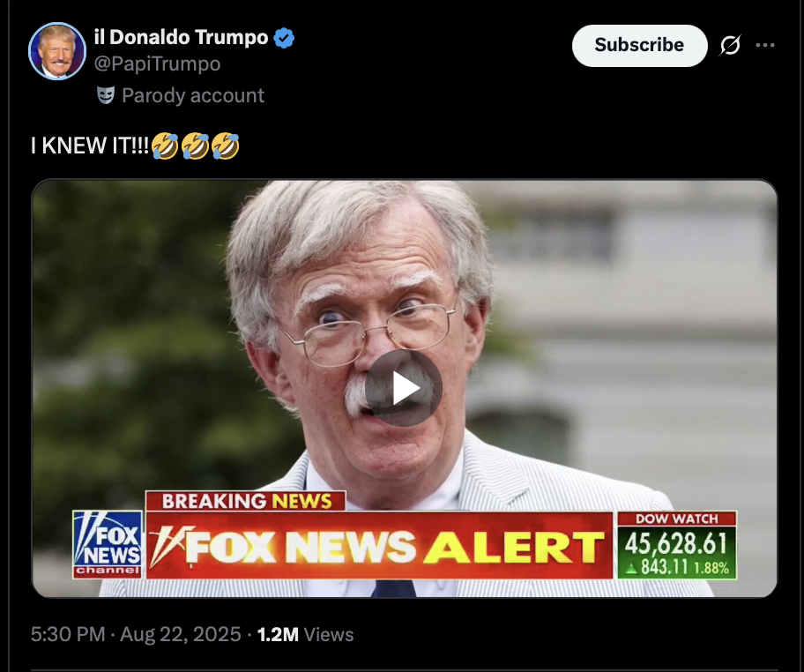
Task: Click the Fox News Alert banner
Action: 379,545
